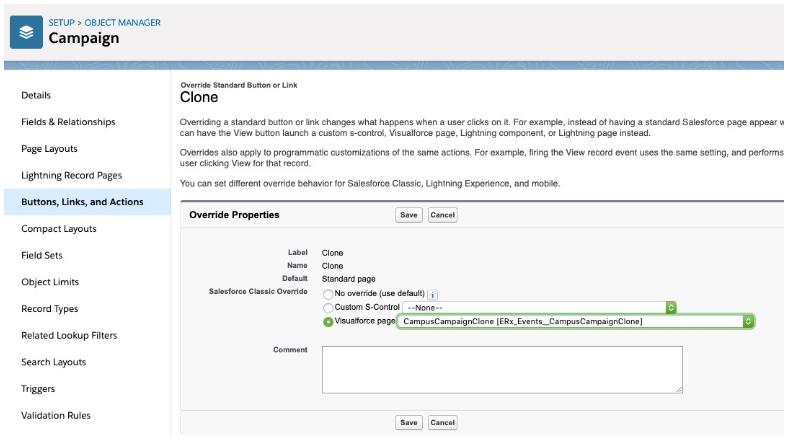
Task: Open Fields & Relationships in the sidebar
Action: [68, 122]
